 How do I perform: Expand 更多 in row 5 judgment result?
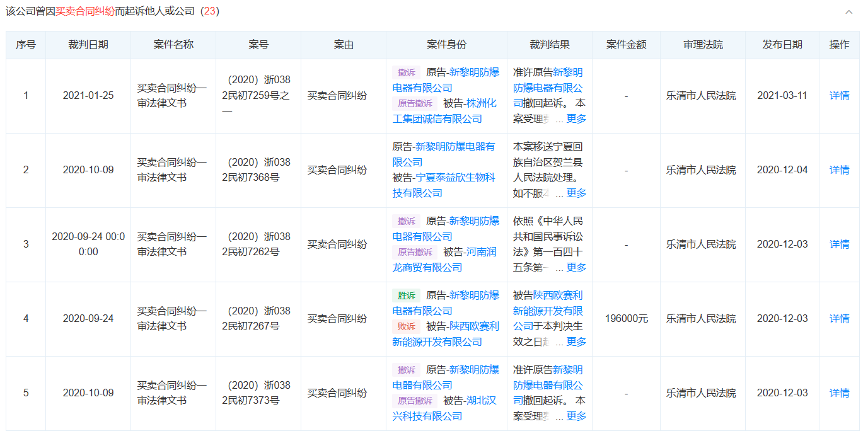pos(576,416)
